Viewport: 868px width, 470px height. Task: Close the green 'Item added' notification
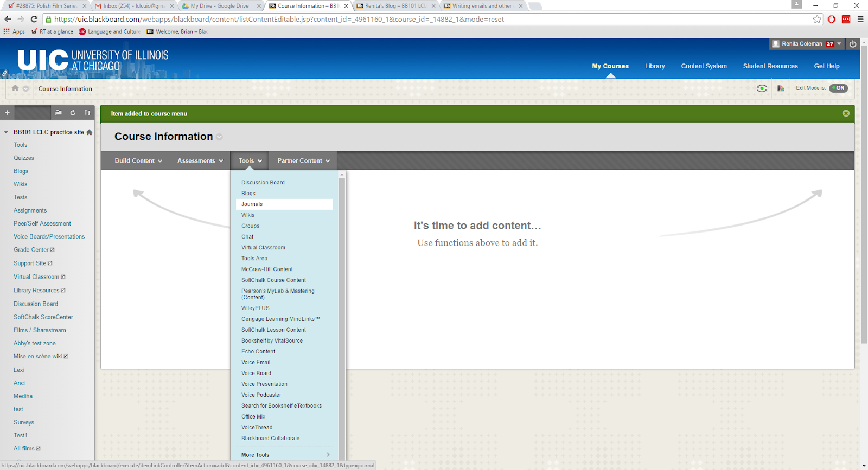coord(846,113)
